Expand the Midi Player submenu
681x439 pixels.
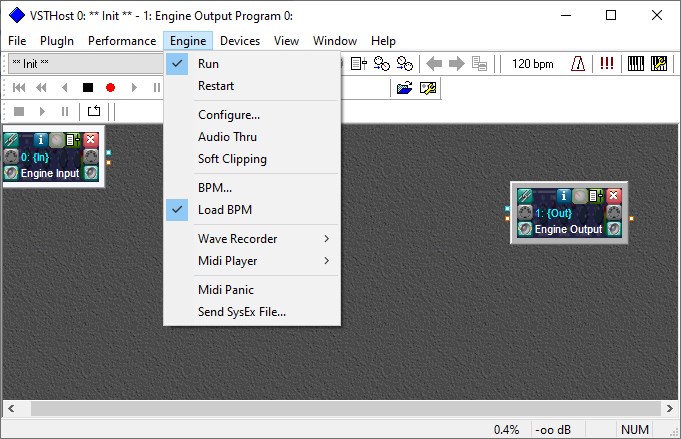tap(252, 261)
